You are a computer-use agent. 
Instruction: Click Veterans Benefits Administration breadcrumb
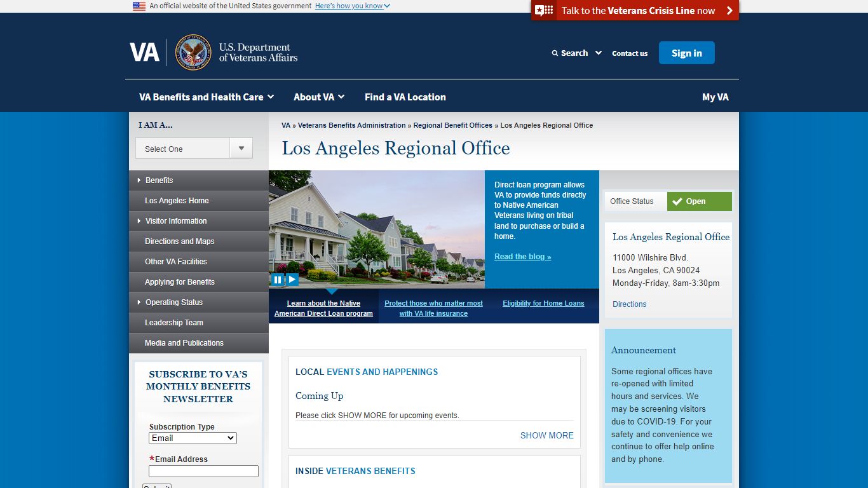[352, 125]
